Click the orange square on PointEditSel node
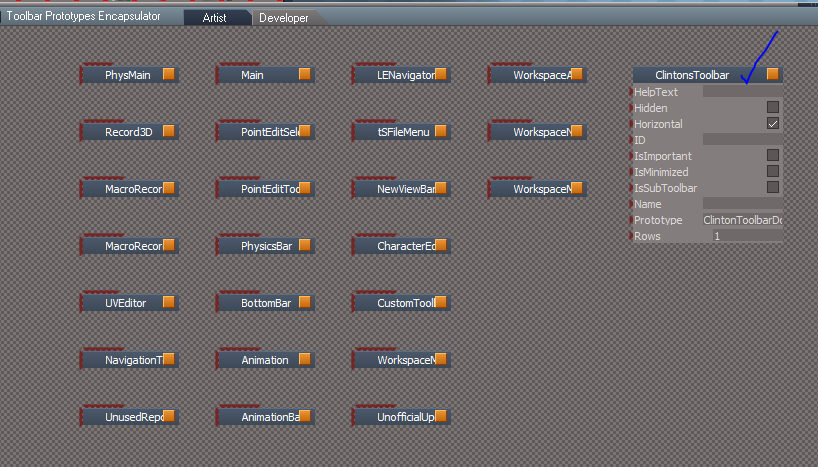The image size is (818, 467). (x=305, y=131)
